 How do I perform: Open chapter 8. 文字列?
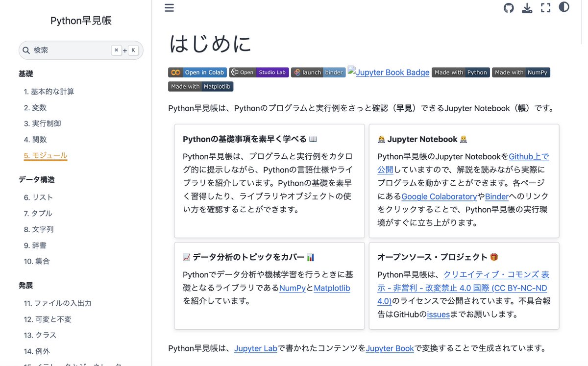tap(39, 229)
